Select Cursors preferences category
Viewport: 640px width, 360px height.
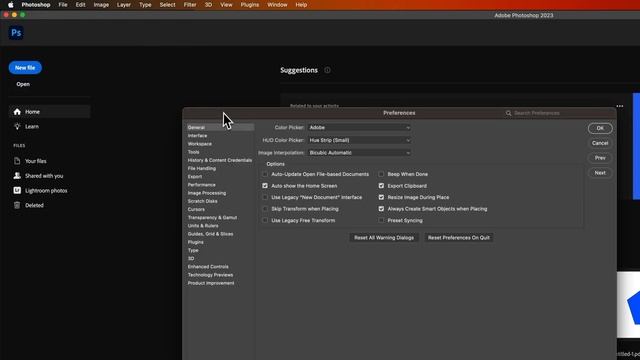click(196, 209)
